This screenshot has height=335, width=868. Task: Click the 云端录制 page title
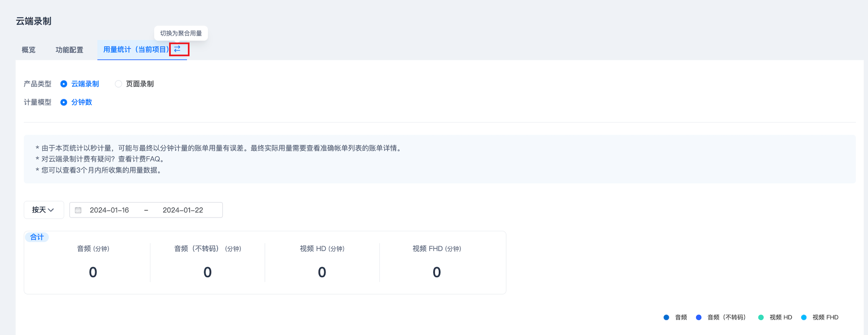coord(34,21)
